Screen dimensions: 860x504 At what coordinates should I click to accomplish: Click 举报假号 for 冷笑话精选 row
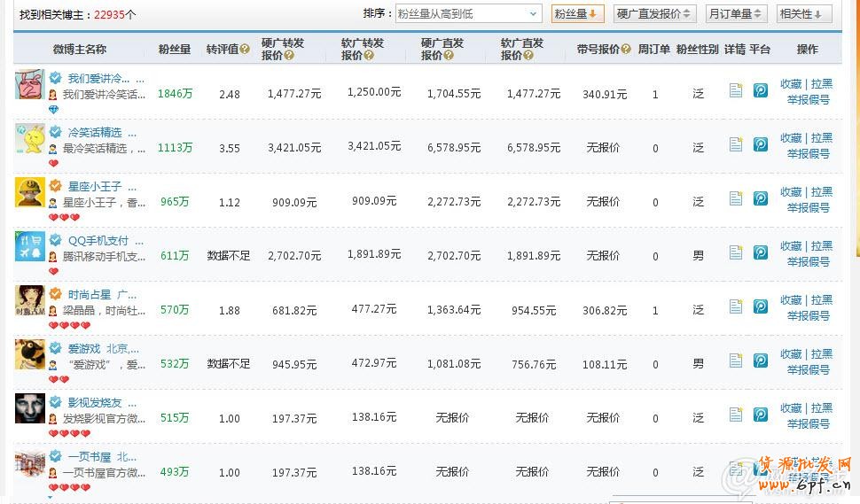808,153
